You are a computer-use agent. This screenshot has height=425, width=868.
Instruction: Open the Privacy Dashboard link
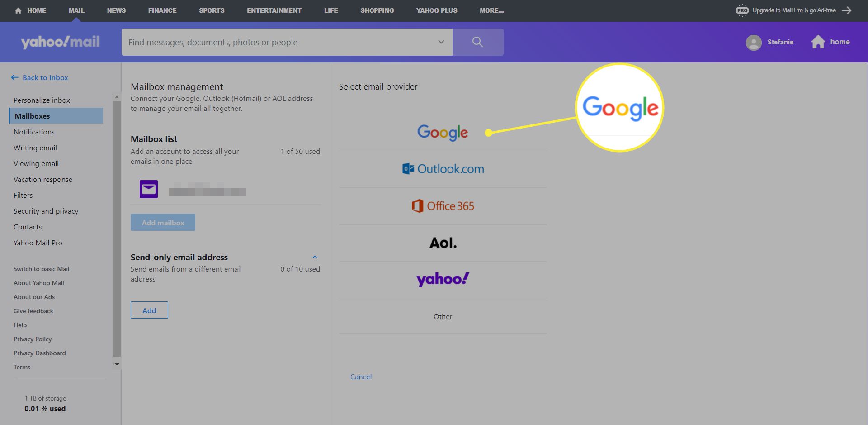39,353
